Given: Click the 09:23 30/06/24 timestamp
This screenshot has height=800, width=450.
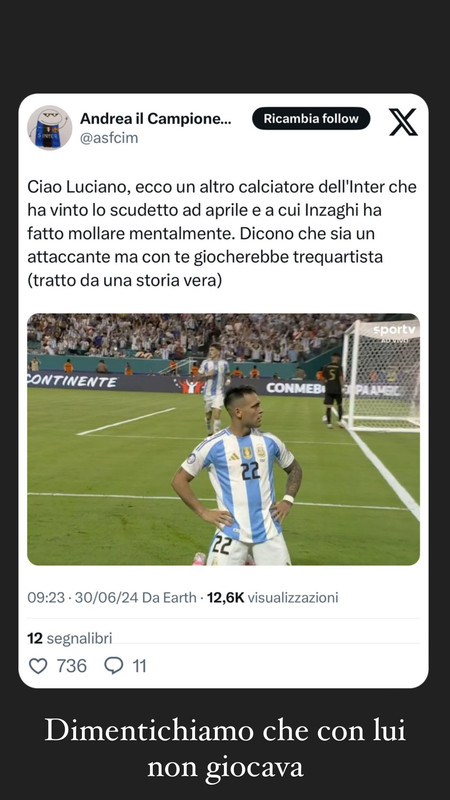Looking at the screenshot, I should [83, 597].
